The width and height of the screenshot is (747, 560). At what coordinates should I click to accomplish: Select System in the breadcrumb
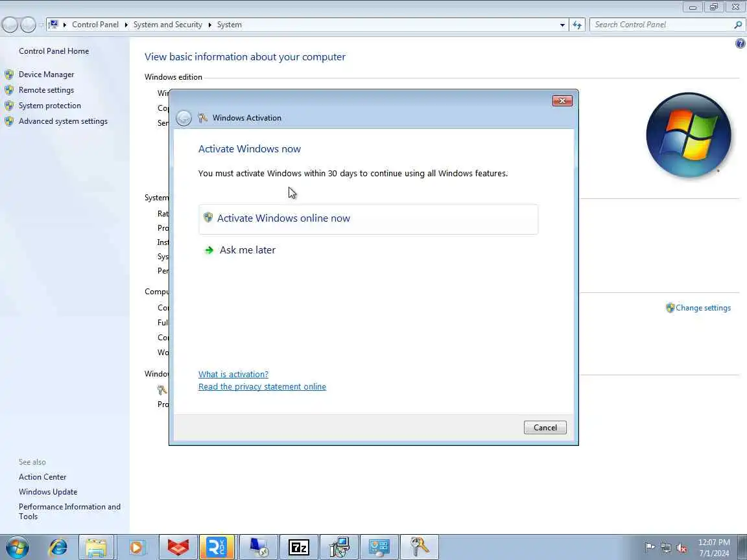(x=229, y=25)
